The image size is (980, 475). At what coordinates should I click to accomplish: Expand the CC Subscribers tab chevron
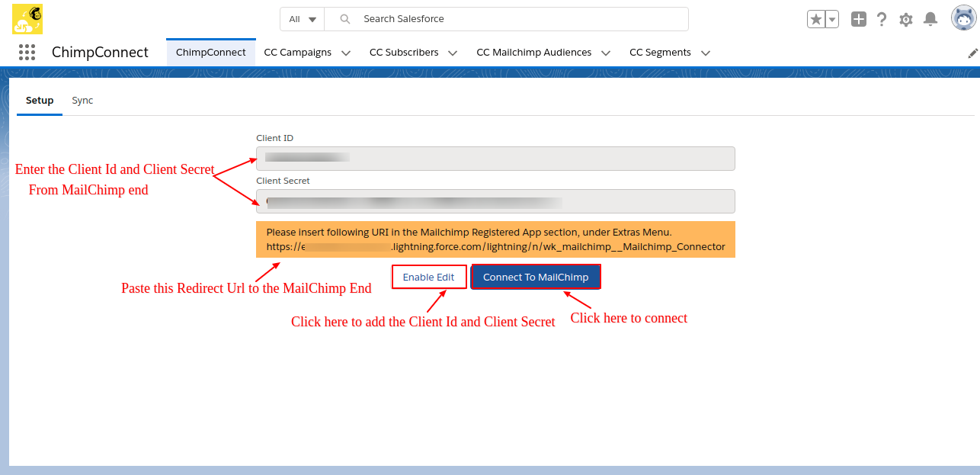pyautogui.click(x=453, y=53)
